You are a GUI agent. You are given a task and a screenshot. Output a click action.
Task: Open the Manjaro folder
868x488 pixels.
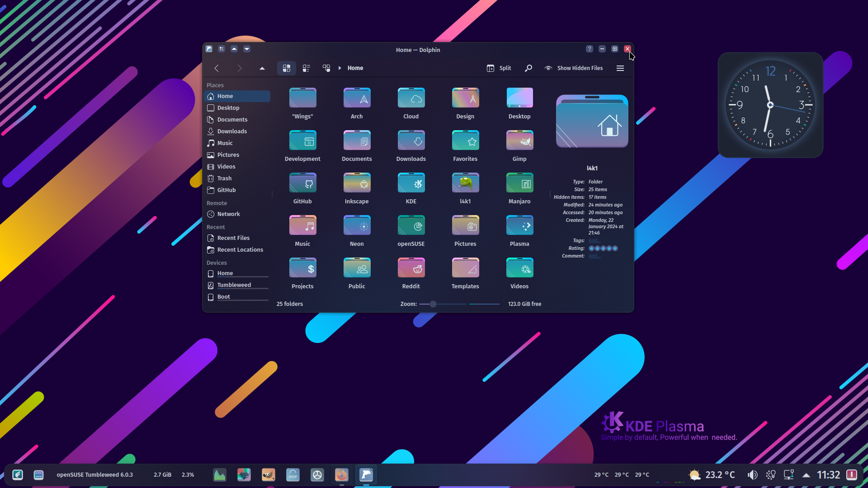point(519,188)
